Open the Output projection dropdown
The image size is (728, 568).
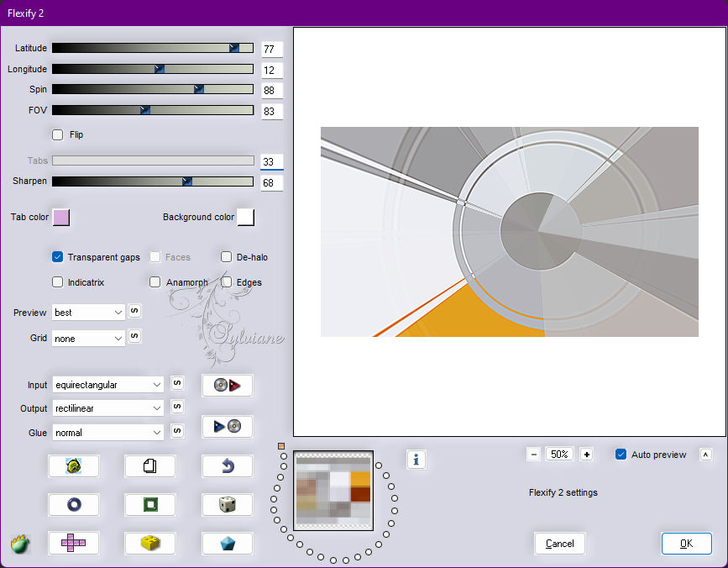(x=107, y=408)
